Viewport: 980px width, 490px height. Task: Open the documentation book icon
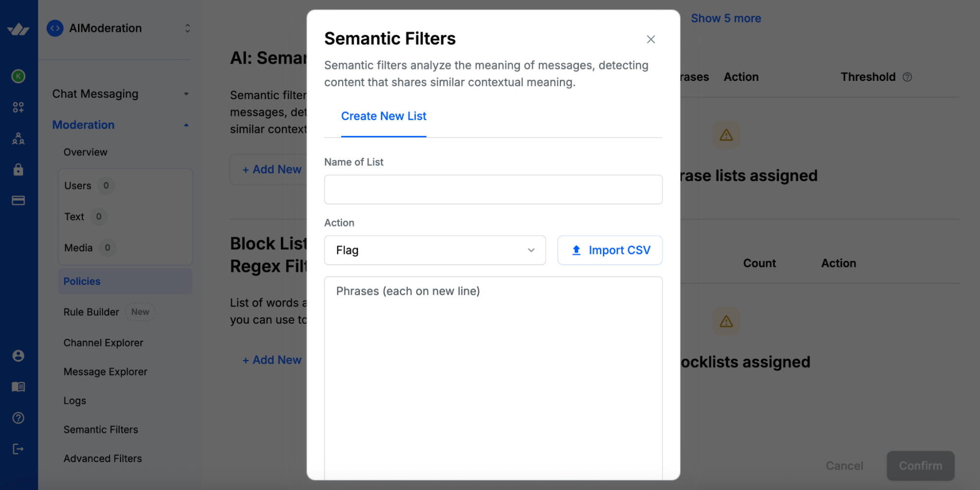point(18,387)
